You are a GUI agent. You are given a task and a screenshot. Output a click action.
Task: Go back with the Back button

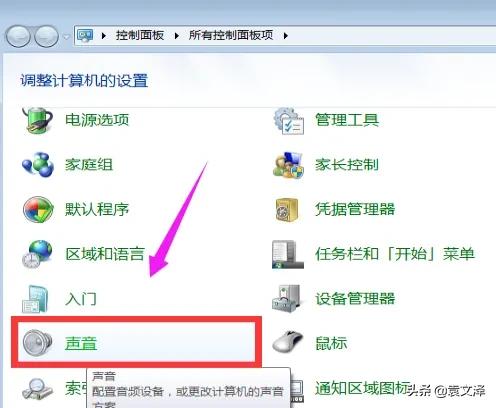click(x=18, y=36)
